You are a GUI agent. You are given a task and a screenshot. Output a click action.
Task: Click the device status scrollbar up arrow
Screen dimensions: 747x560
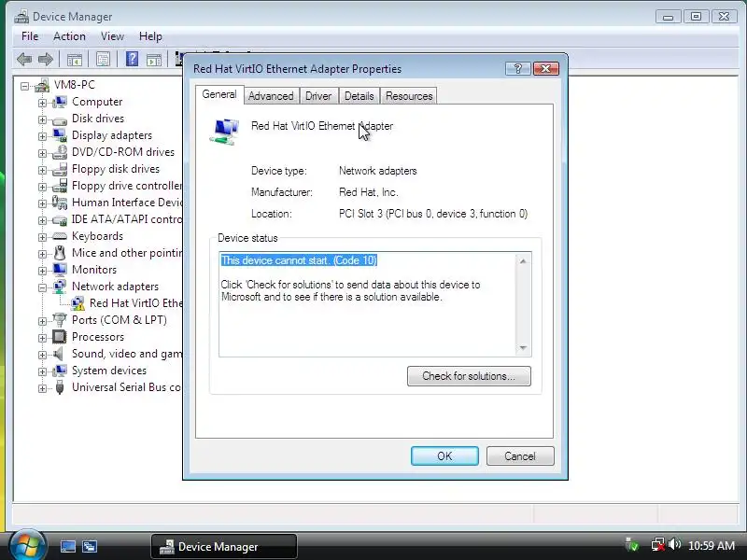point(523,261)
